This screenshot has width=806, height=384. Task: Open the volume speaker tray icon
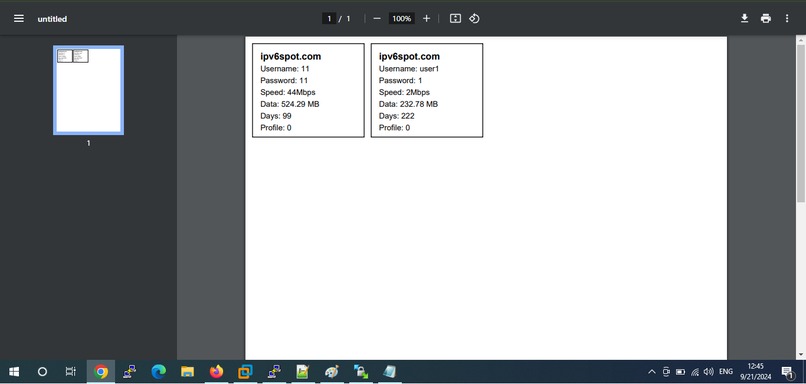pos(708,371)
